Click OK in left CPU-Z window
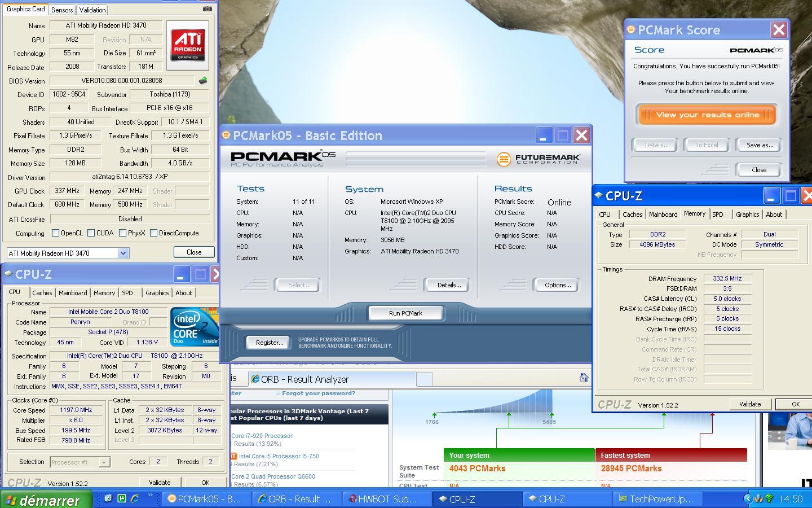The image size is (812, 508). (x=205, y=483)
